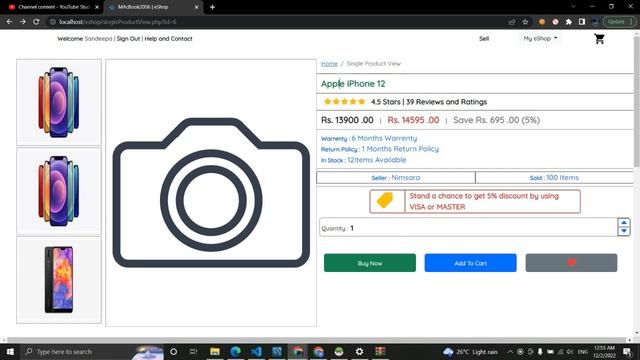Click the VISA or MASTER discount notice

[x=475, y=201]
